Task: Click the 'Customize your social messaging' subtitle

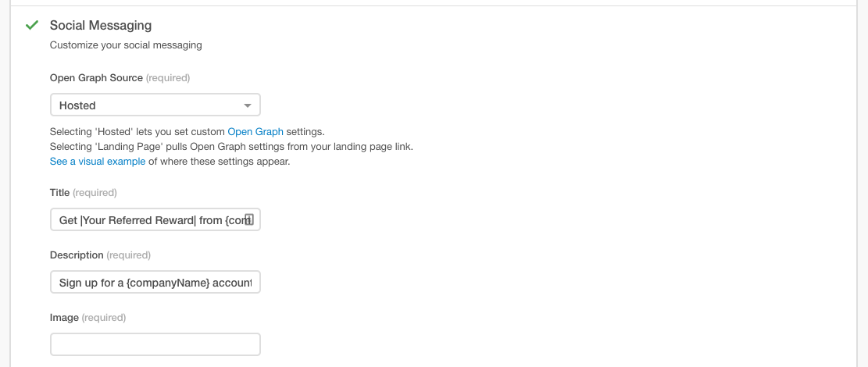Action: (x=126, y=45)
